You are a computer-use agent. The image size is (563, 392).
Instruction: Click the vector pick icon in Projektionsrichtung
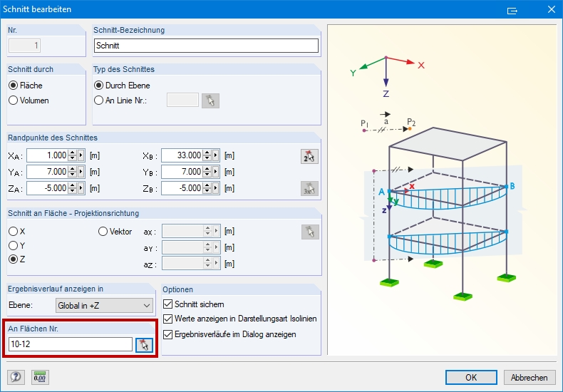[310, 232]
